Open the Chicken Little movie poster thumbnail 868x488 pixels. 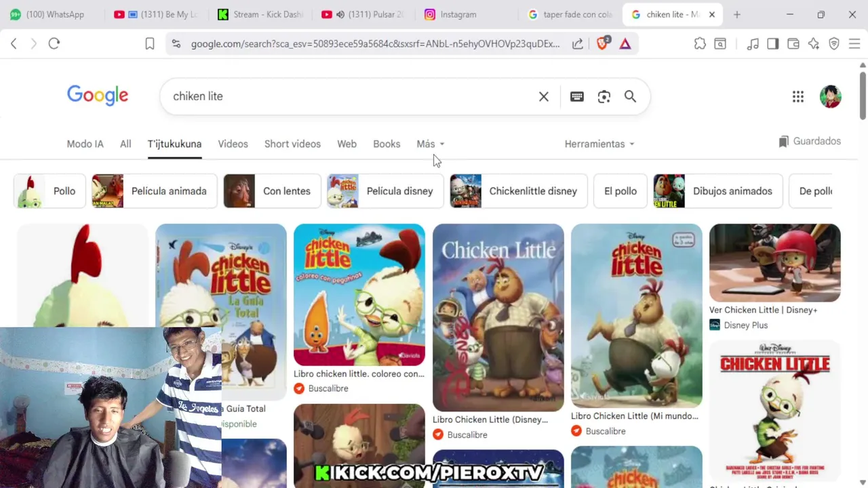point(775,411)
